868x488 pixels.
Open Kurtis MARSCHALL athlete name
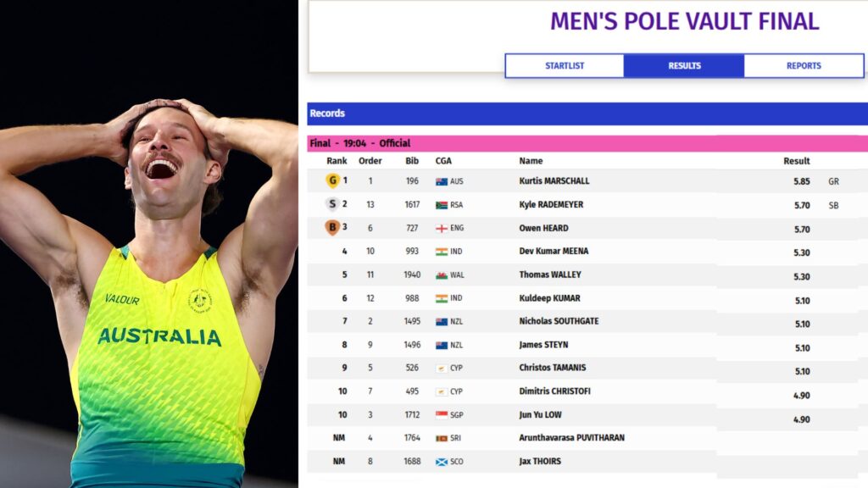(x=554, y=181)
